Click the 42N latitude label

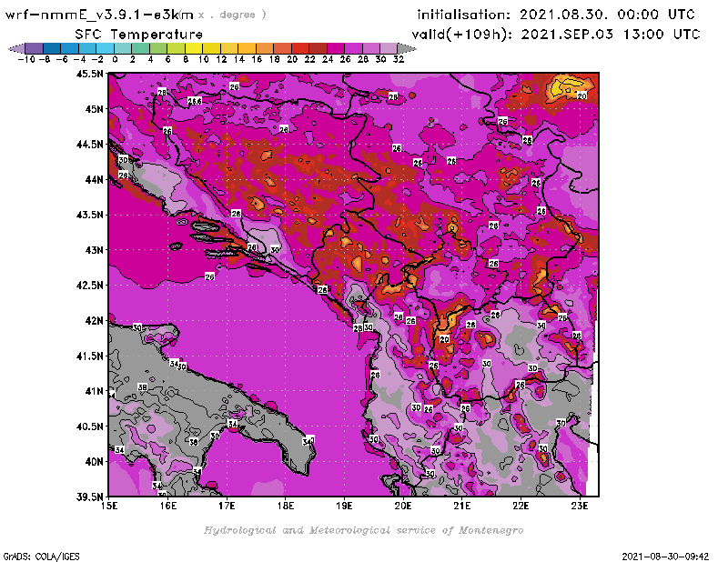tap(94, 321)
